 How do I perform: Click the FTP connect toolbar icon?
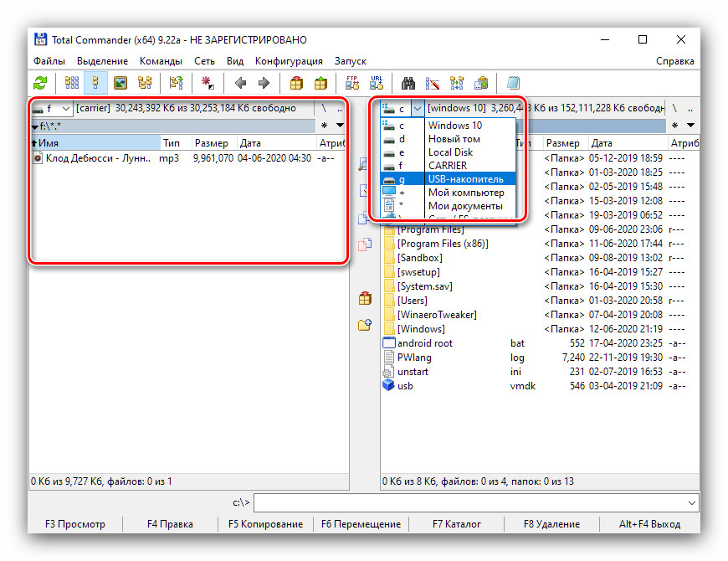(352, 83)
